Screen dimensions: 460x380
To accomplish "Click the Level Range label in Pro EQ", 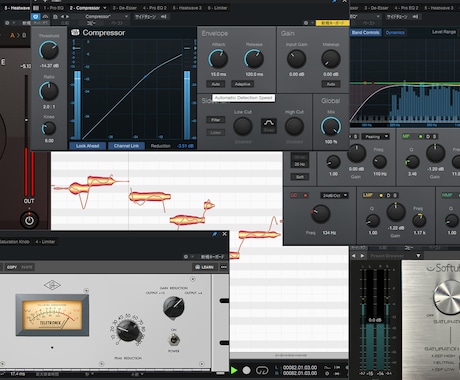I will 444,32.
